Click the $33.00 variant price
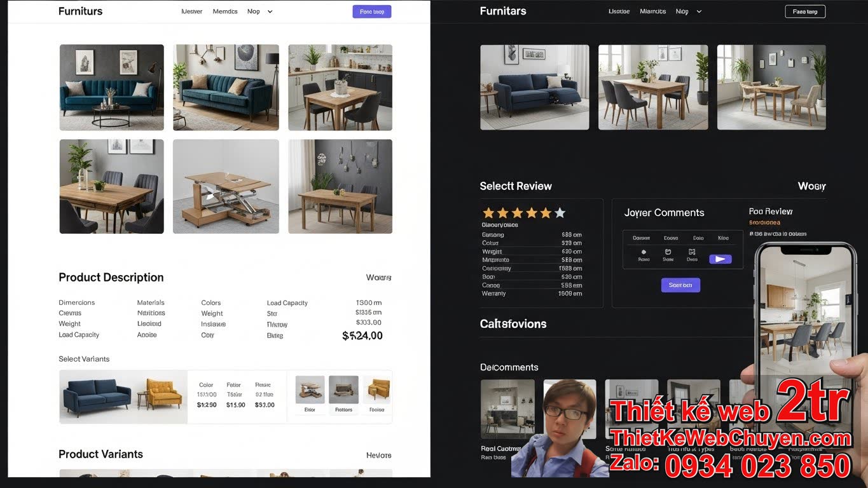Screen dimensions: 868x488 (265, 405)
